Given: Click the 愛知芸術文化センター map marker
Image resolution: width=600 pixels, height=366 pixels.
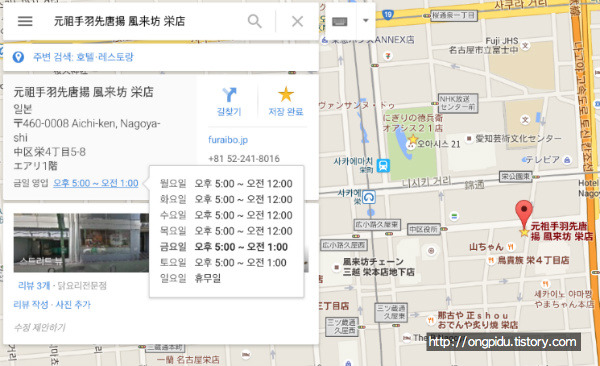Looking at the screenshot, I should (x=469, y=138).
